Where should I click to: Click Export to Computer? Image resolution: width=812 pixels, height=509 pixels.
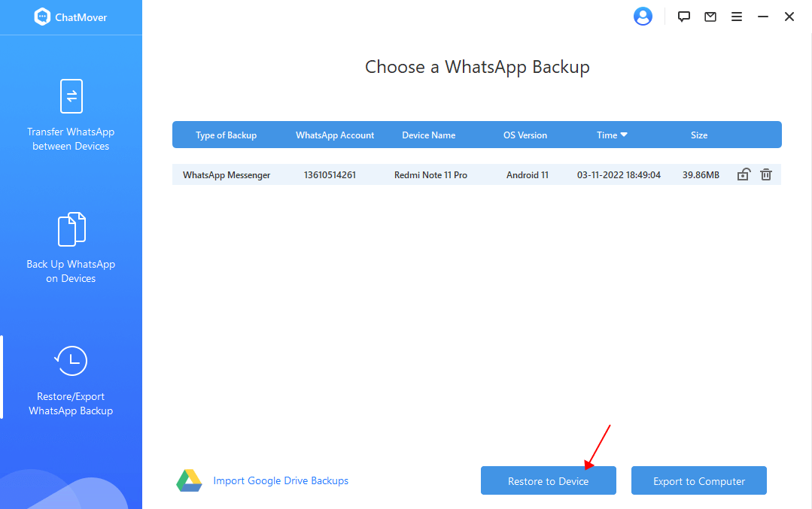coord(698,480)
